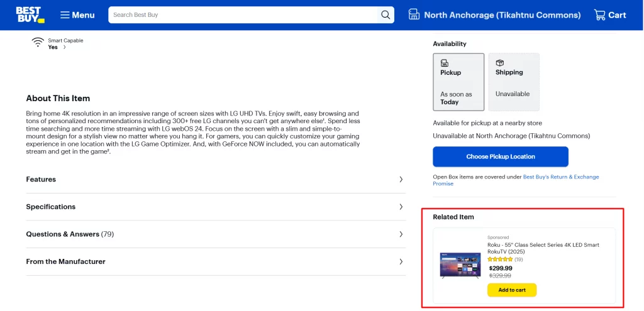Click the store location icon

click(x=414, y=15)
